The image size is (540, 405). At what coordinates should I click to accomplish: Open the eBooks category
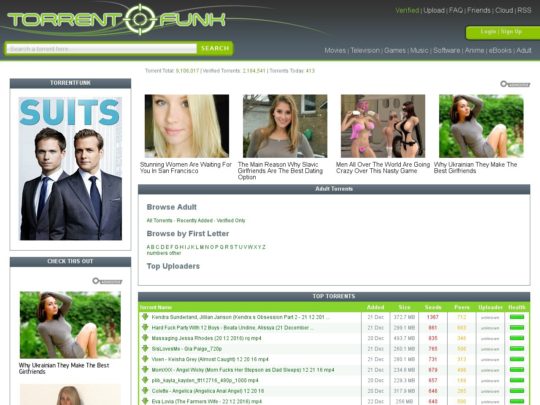[500, 50]
